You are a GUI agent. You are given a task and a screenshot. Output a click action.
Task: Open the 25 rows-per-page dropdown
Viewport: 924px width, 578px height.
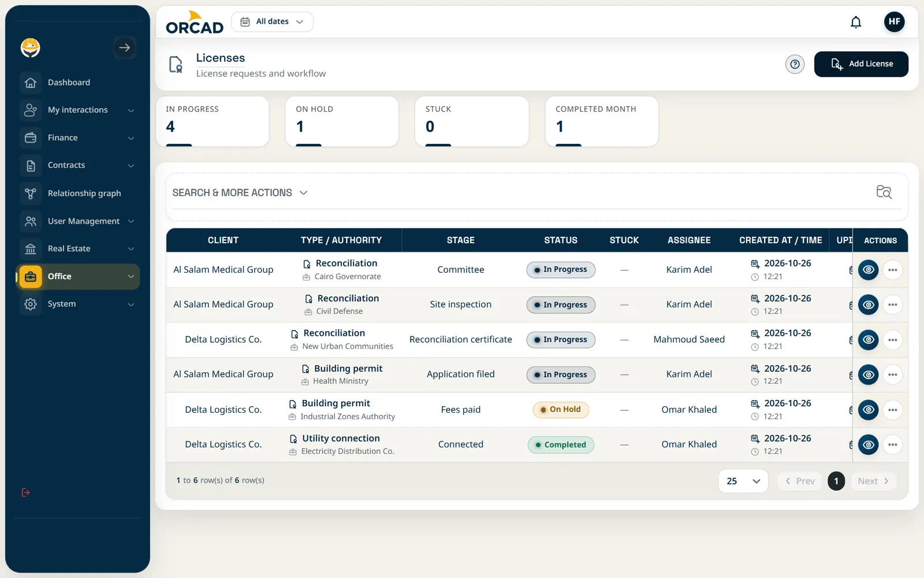(743, 481)
